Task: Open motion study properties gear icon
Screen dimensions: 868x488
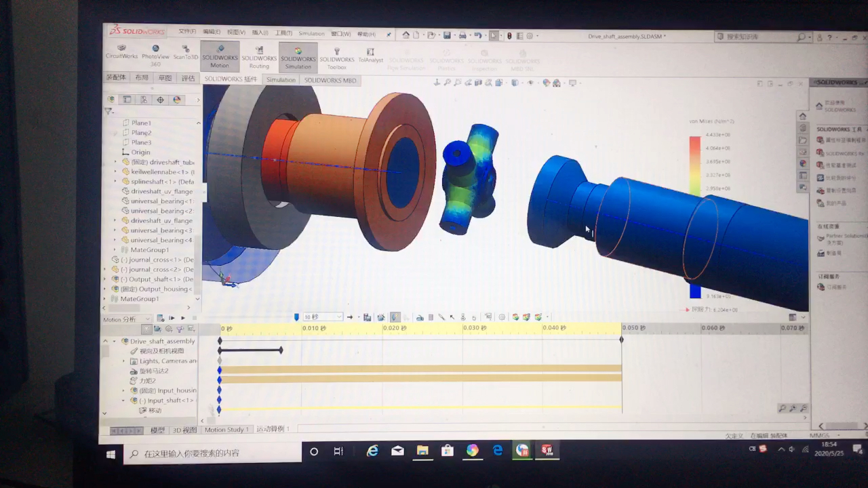Action: click(502, 317)
